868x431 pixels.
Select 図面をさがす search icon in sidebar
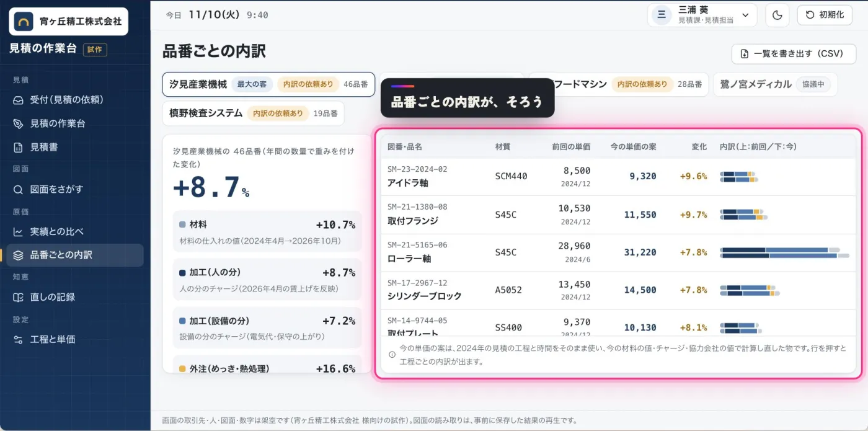18,189
